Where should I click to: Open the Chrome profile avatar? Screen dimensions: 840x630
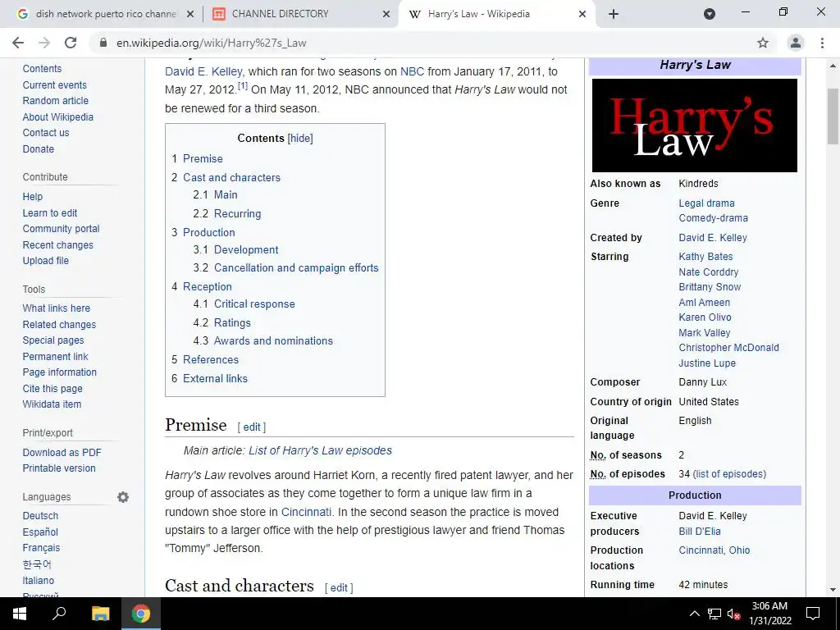[796, 43]
